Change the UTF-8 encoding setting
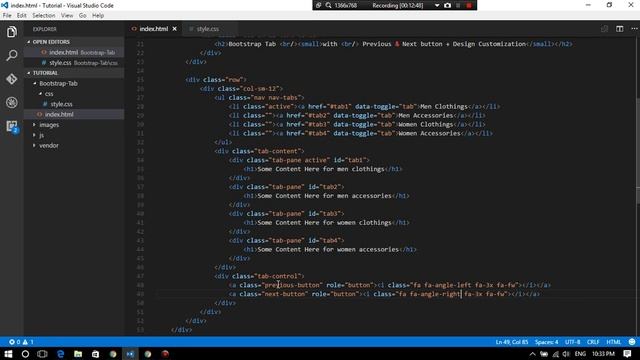This screenshot has width=640, height=360. point(572,342)
